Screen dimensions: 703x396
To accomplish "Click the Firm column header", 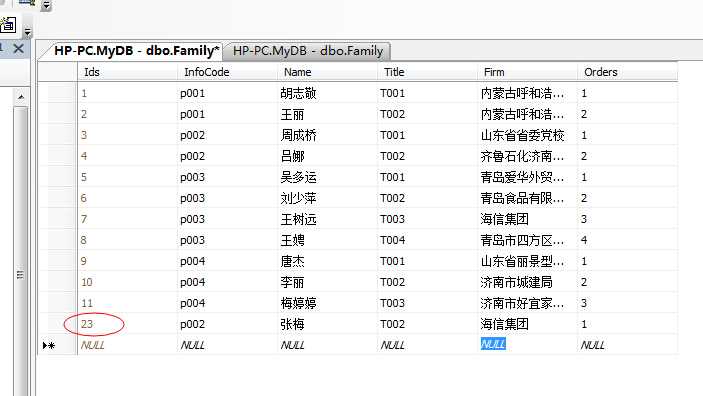I will tap(527, 72).
